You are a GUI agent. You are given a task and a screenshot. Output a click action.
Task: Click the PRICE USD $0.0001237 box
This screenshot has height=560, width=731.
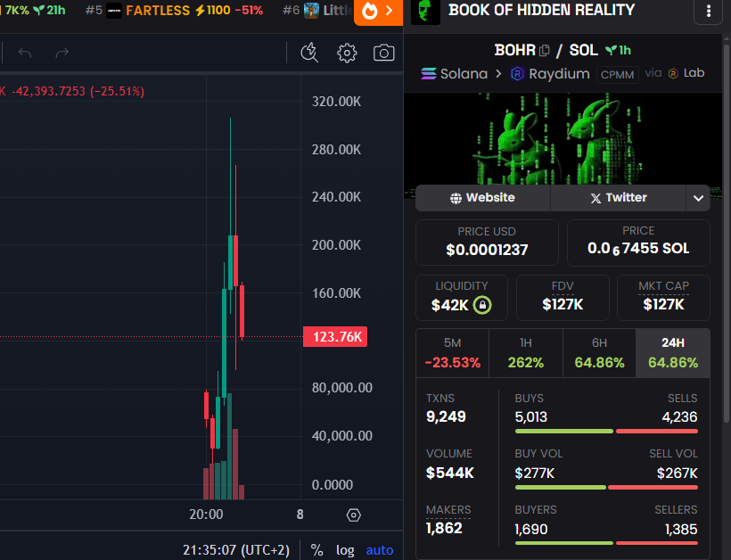pyautogui.click(x=487, y=243)
